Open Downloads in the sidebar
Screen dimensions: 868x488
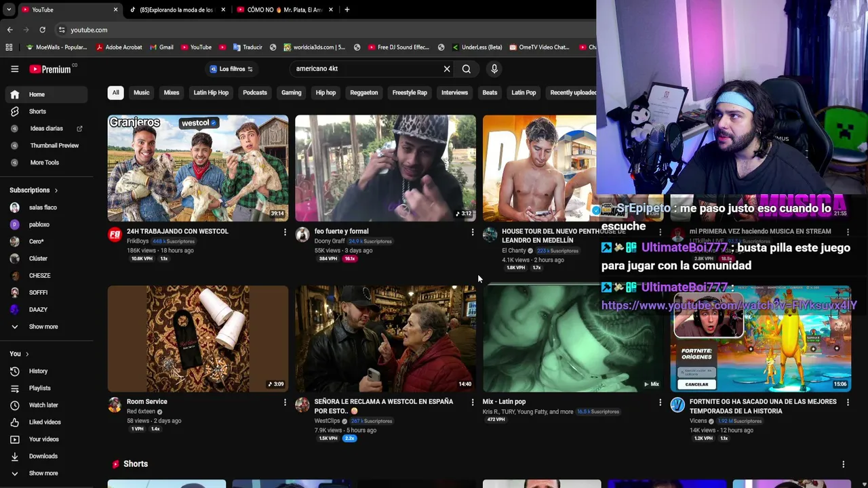(x=45, y=455)
